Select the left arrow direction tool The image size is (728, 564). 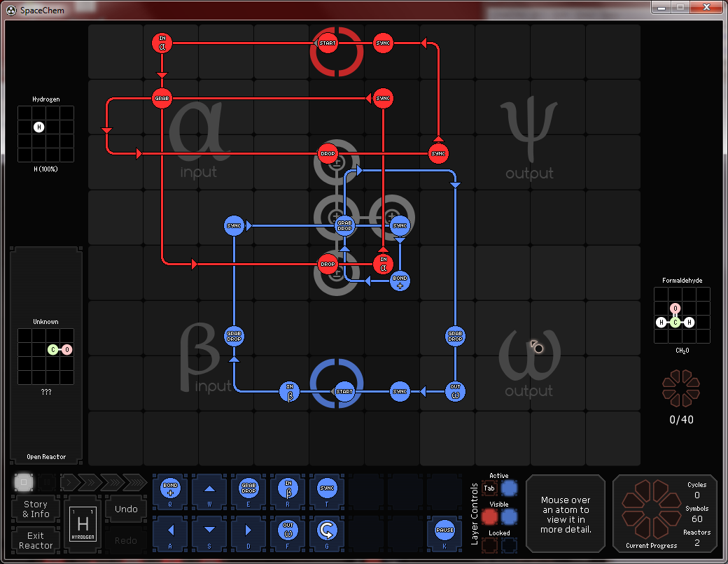point(171,530)
